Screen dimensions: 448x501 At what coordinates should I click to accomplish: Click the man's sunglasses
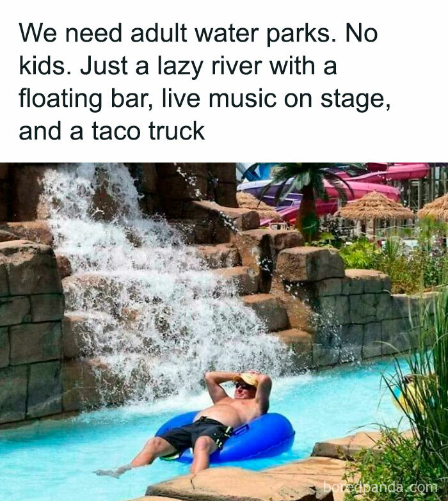pos(241,386)
